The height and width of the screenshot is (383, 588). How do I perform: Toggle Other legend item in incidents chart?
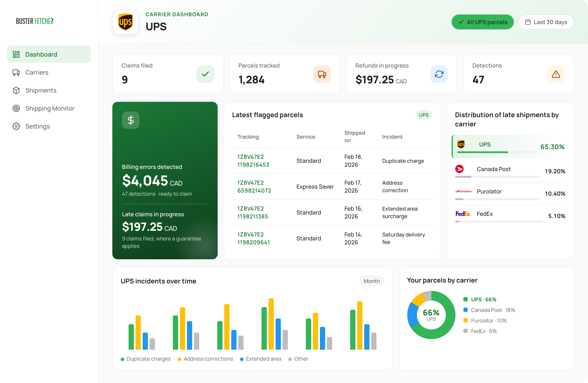click(x=298, y=359)
